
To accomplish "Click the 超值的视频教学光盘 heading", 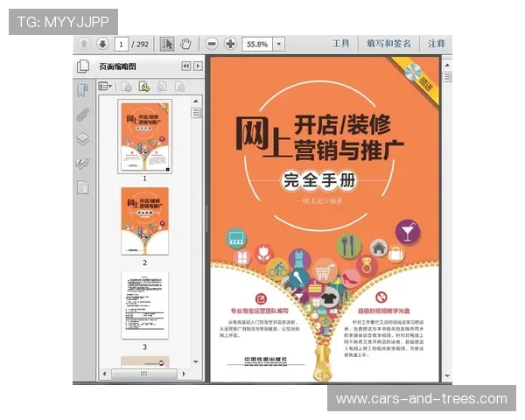I will click(384, 311).
